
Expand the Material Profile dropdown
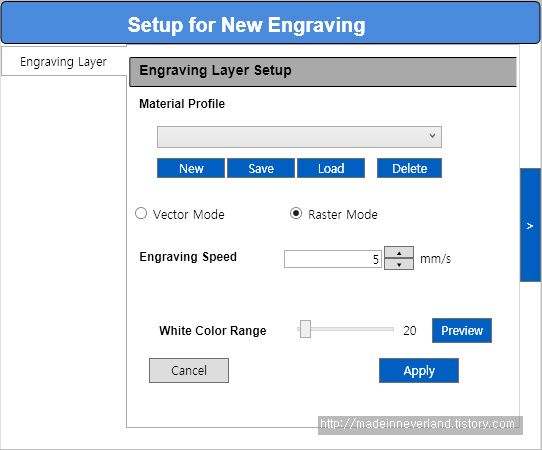click(299, 137)
